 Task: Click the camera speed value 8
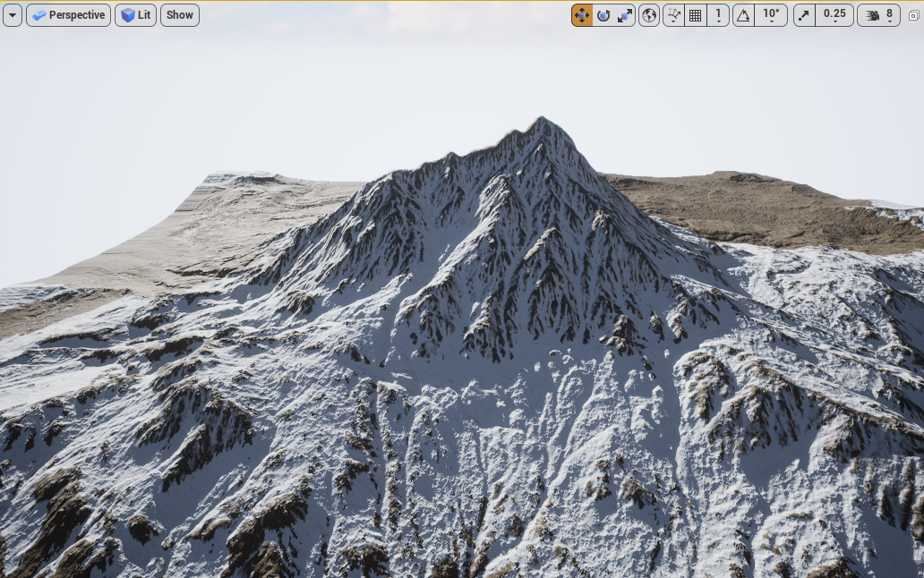tap(889, 15)
